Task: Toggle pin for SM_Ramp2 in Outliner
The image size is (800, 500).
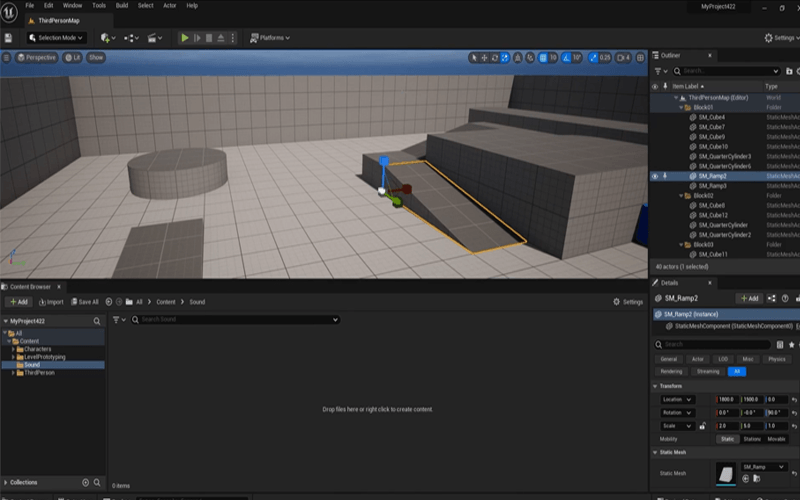Action: [665, 176]
